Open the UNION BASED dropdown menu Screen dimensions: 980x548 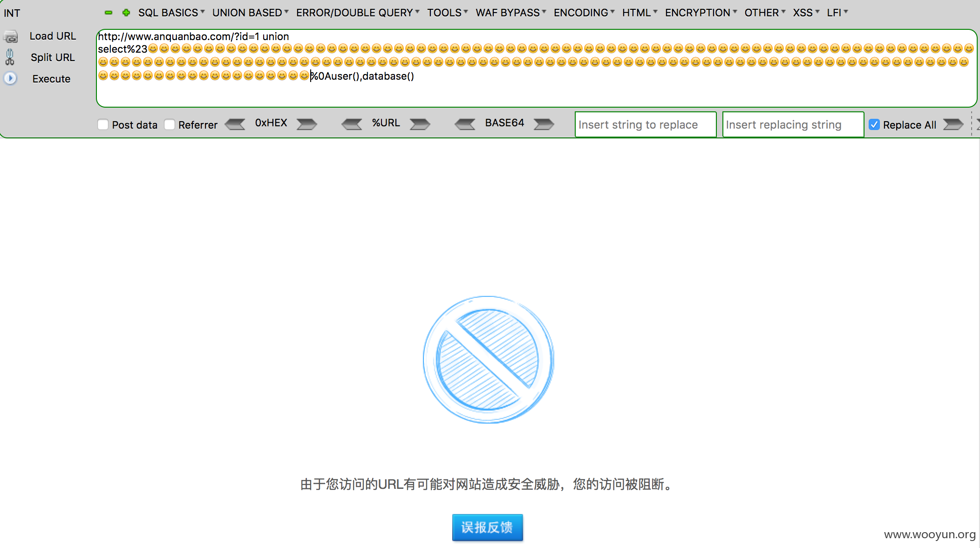pyautogui.click(x=251, y=13)
